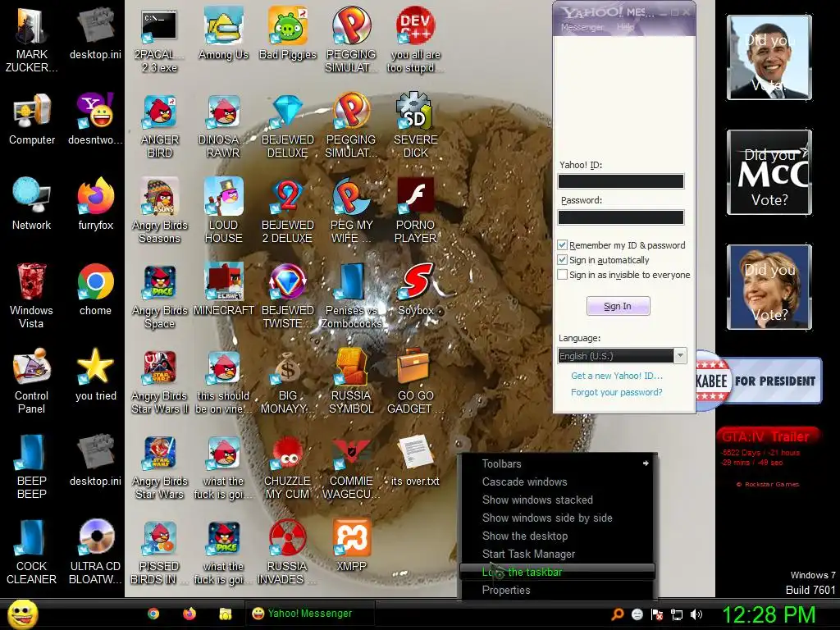Click the 12:28 PM taskbar clock
This screenshot has width=840, height=630.
pyautogui.click(x=769, y=614)
